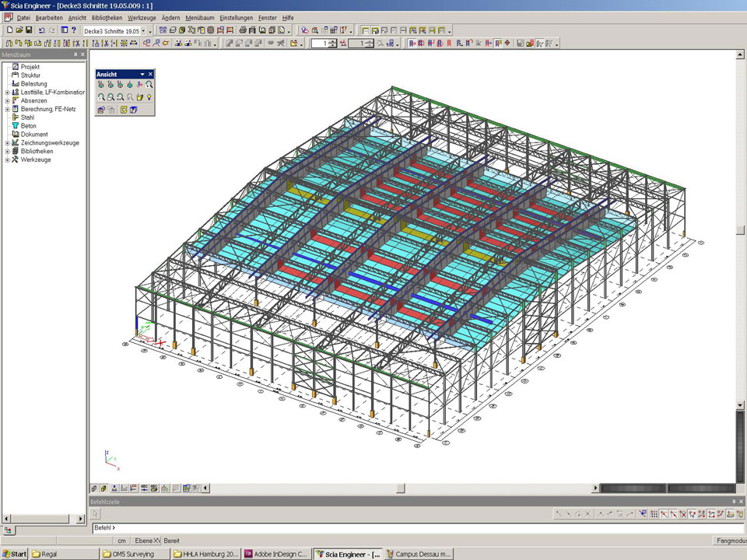Image resolution: width=747 pixels, height=560 pixels.
Task: Expand the Bibliotheken tree node
Action: [7, 152]
